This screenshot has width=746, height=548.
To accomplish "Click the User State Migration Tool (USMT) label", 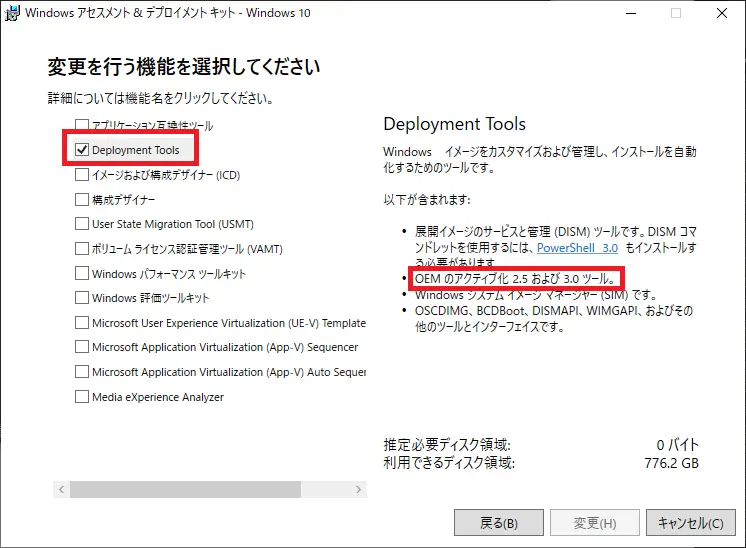I will tap(173, 224).
